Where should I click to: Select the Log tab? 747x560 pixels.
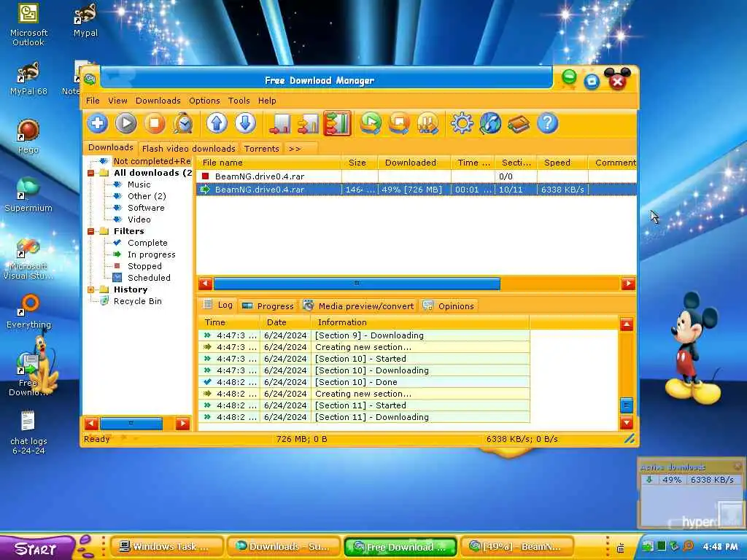pyautogui.click(x=217, y=305)
